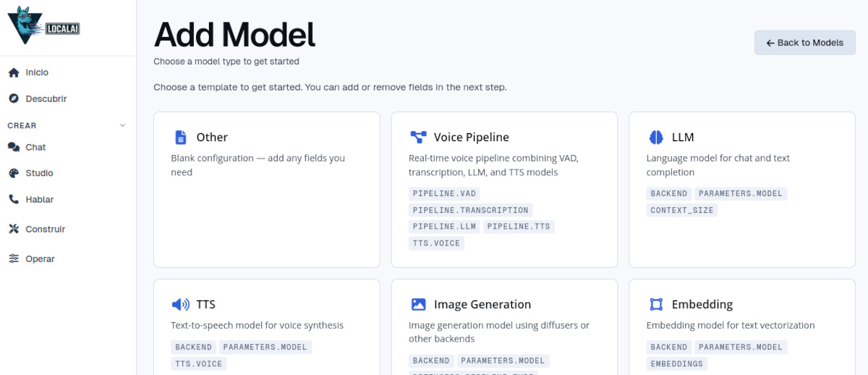Go back with Back to Models button
This screenshot has width=868, height=375.
pyautogui.click(x=805, y=43)
